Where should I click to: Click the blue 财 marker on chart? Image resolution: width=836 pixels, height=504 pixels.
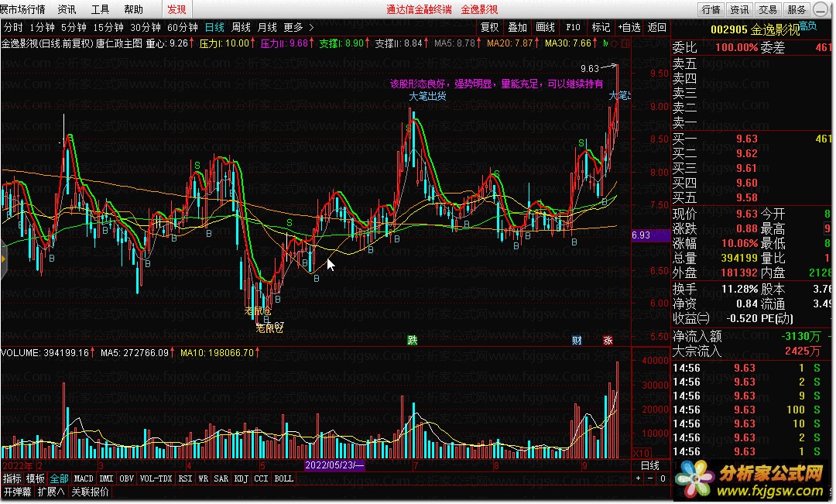[x=577, y=341]
